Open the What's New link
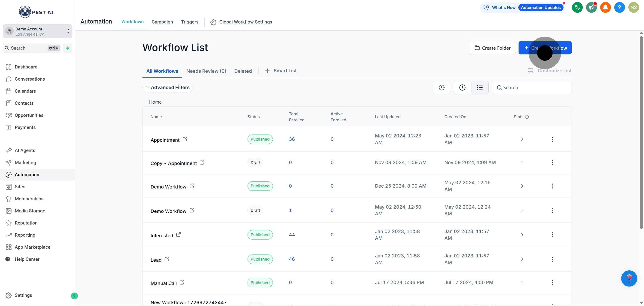Viewport: 644px width, 306px height. pos(500,8)
